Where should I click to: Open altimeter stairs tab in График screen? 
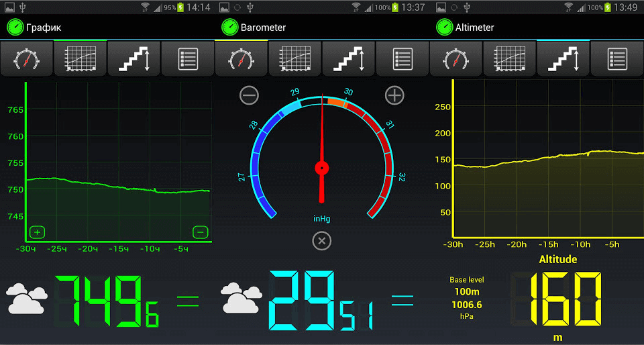[134, 59]
